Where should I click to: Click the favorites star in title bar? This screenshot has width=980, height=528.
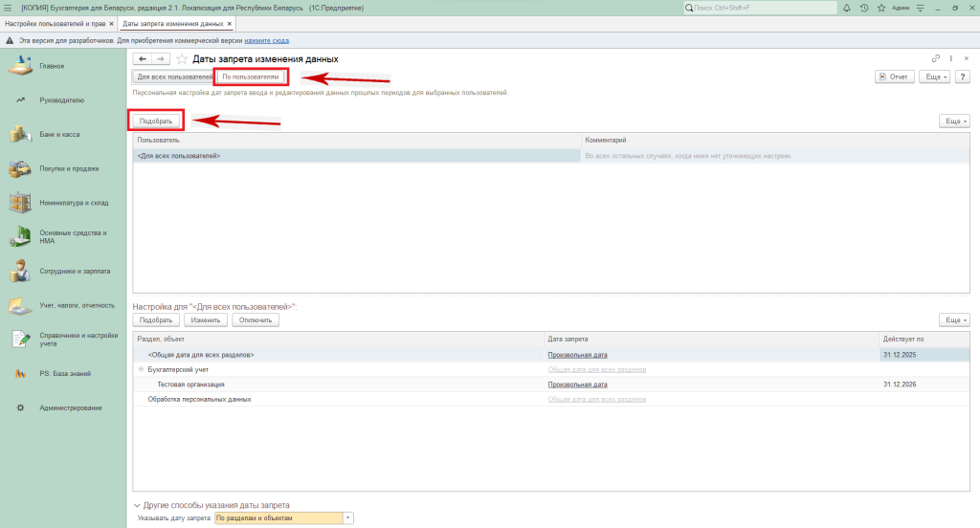click(x=880, y=8)
